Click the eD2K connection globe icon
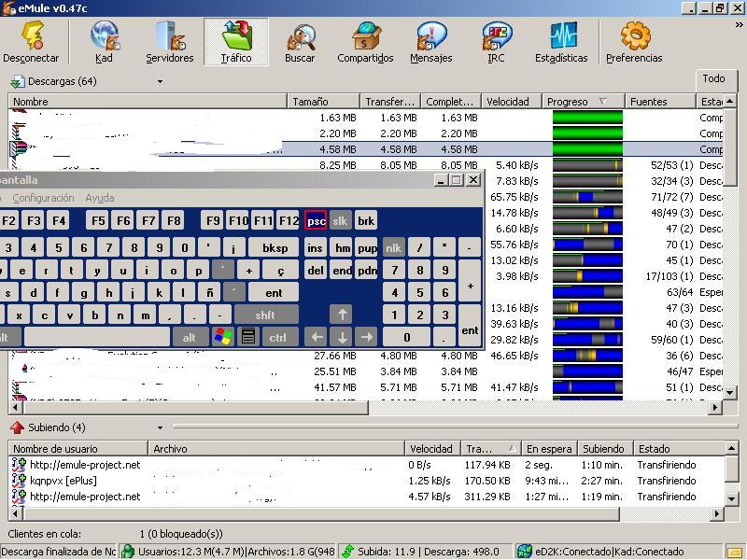The height and width of the screenshot is (560, 747). click(x=524, y=551)
